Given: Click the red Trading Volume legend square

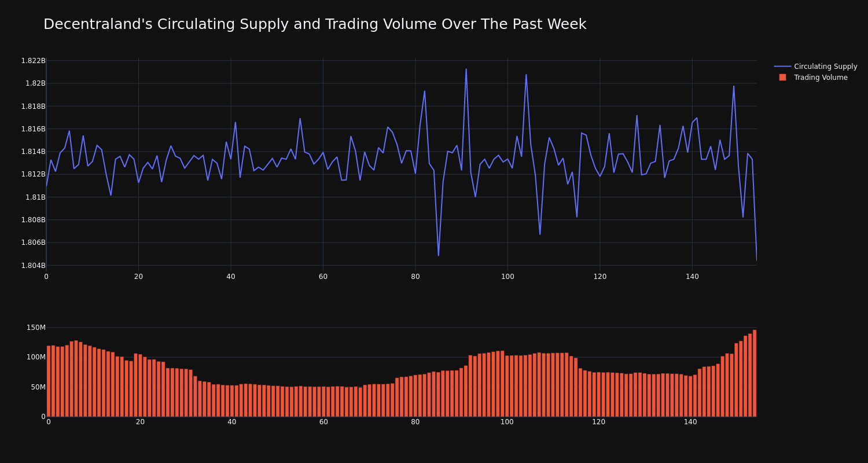Looking at the screenshot, I should tap(782, 78).
